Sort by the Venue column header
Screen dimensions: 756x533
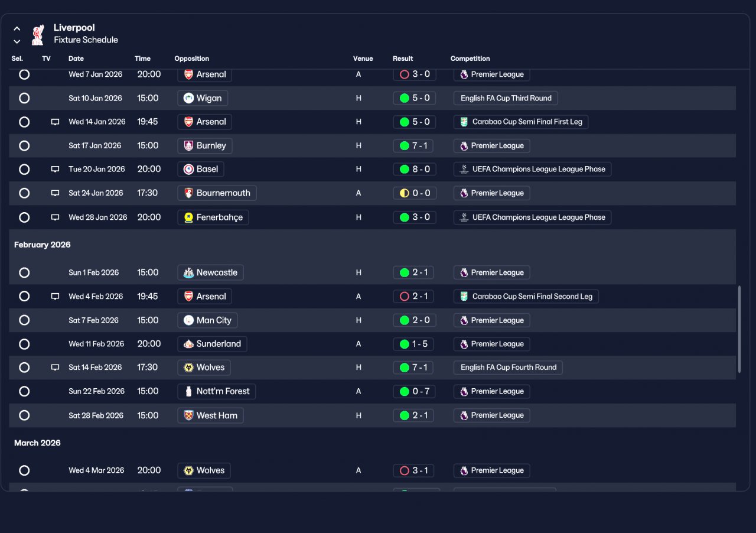363,58
